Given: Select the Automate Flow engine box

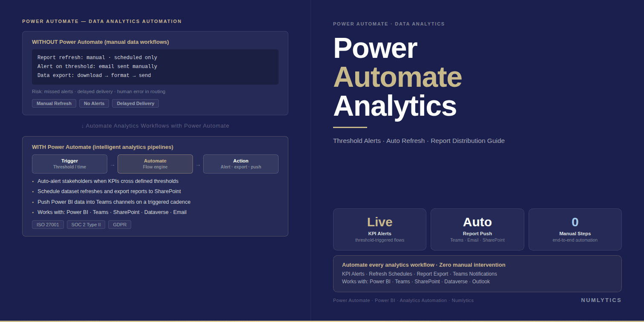Looking at the screenshot, I should coord(155,164).
